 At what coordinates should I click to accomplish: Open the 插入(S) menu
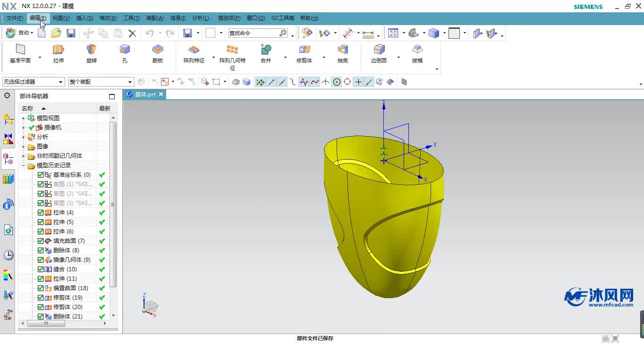point(85,18)
